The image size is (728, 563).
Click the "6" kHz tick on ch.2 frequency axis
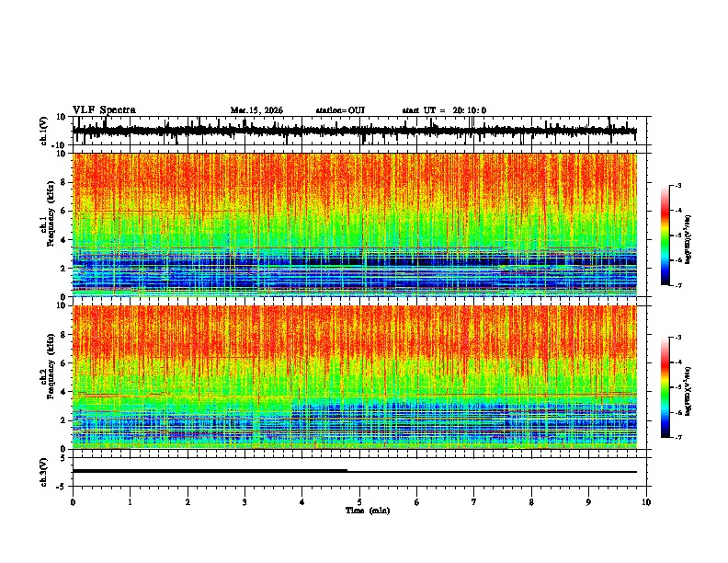point(63,363)
